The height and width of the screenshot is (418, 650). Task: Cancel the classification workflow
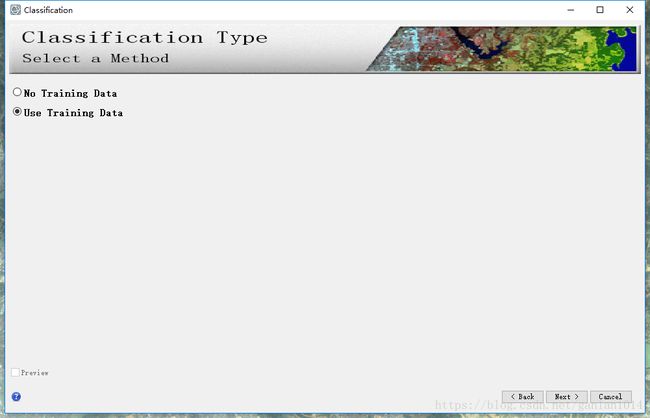pyautogui.click(x=611, y=397)
